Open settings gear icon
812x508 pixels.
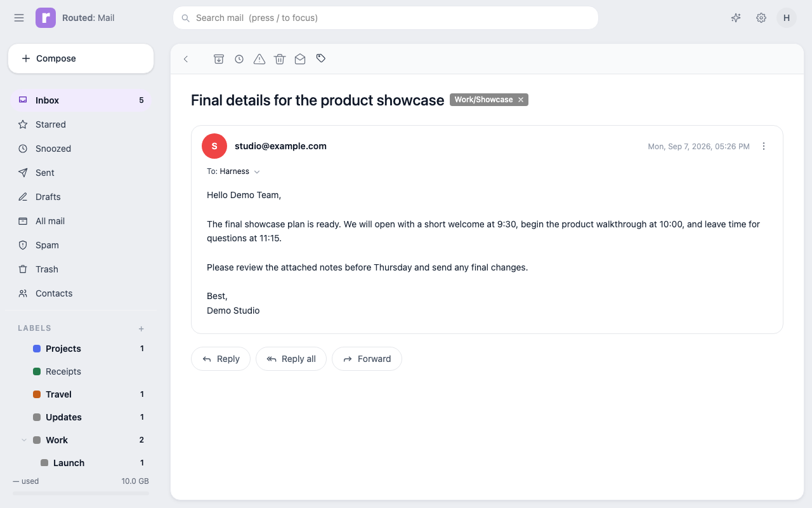coord(761,18)
